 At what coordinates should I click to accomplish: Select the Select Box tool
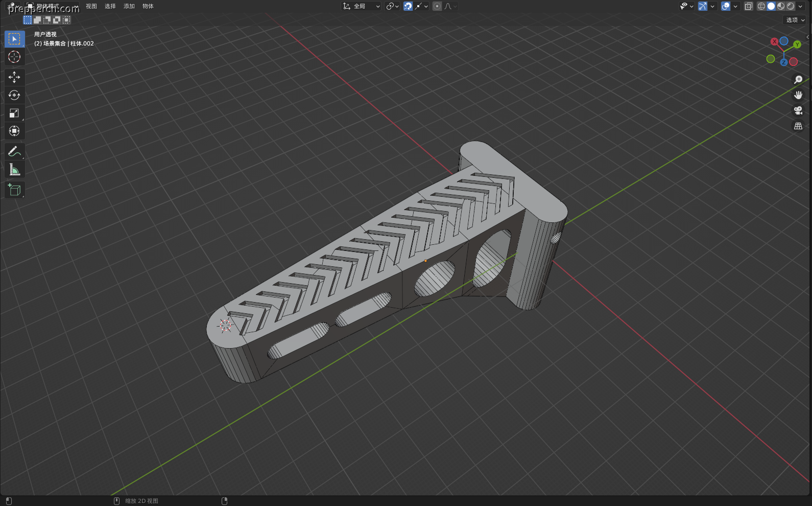[x=14, y=39]
